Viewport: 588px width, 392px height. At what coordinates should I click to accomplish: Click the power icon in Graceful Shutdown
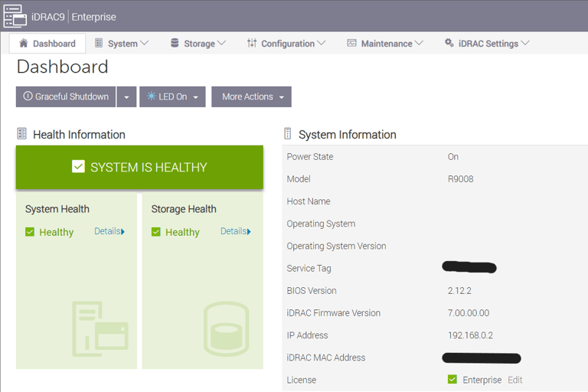click(x=28, y=96)
